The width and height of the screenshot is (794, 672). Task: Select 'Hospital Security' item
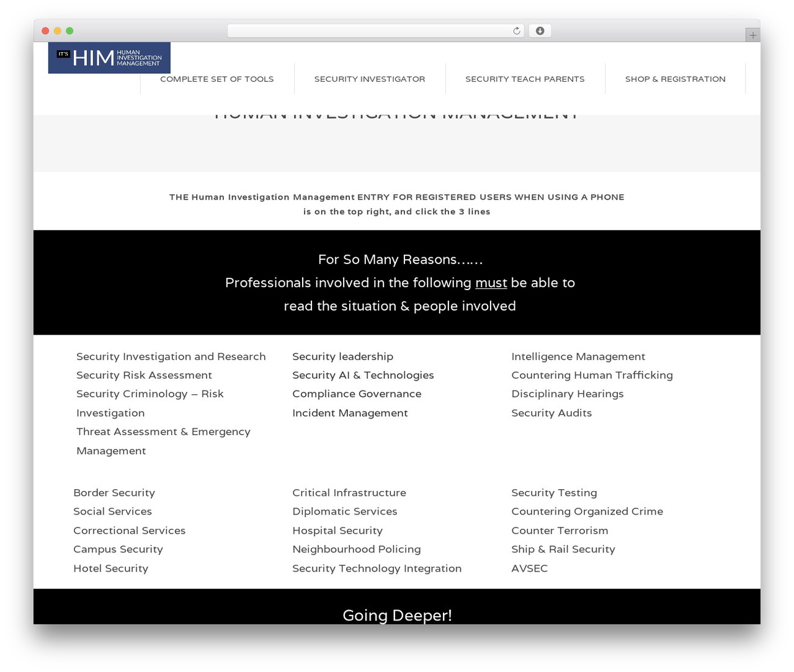(x=337, y=531)
